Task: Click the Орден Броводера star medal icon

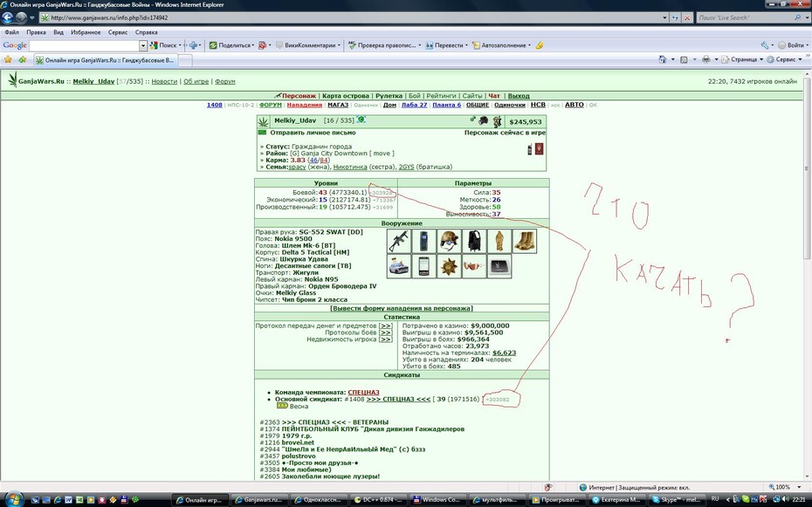Action: coord(449,266)
